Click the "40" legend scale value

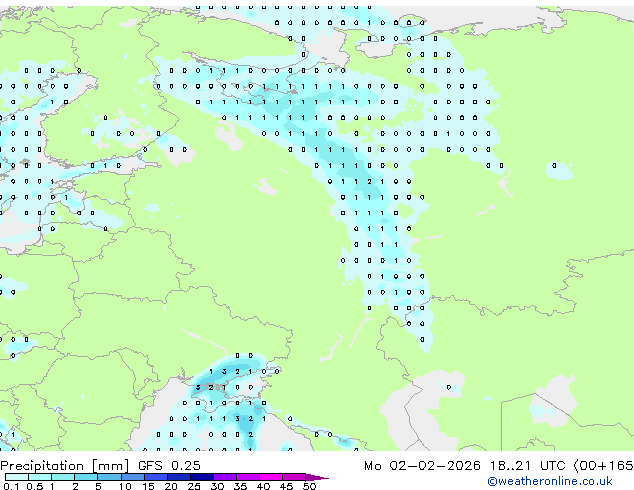pyautogui.click(x=263, y=486)
